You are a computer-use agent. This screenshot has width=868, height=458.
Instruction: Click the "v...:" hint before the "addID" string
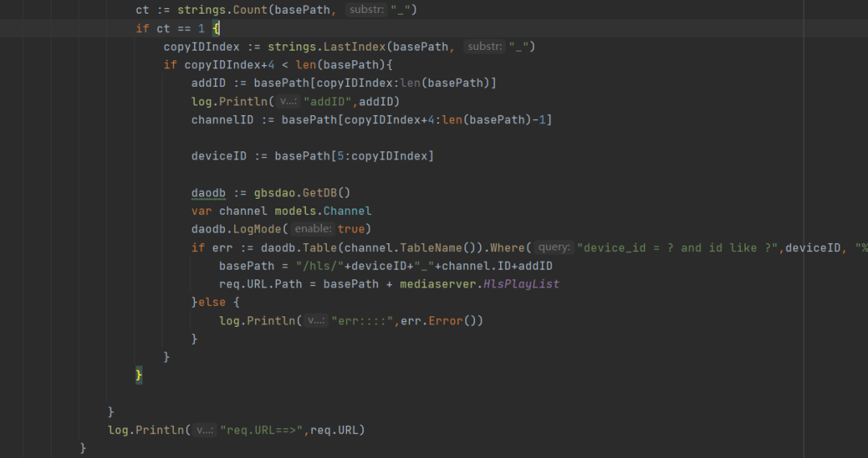coord(288,101)
